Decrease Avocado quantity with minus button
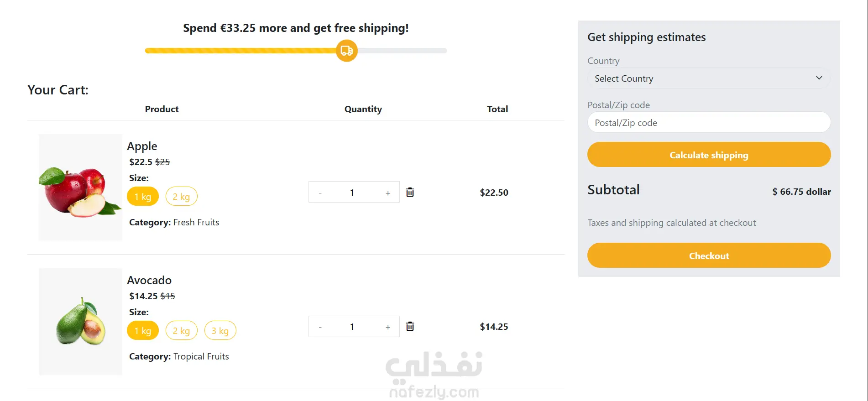 tap(320, 327)
